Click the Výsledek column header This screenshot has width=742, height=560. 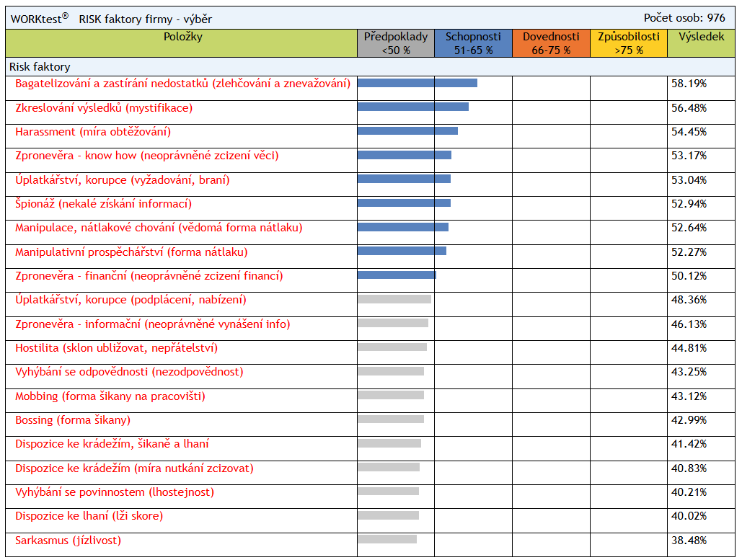click(702, 37)
